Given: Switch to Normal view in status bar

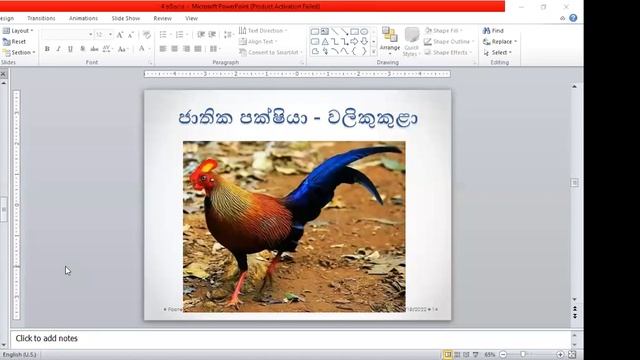Looking at the screenshot, I should point(448,355).
